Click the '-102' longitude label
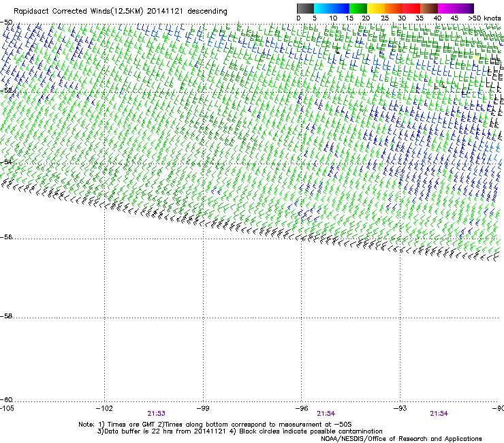Viewport: 504px width, 443px height. [104, 408]
